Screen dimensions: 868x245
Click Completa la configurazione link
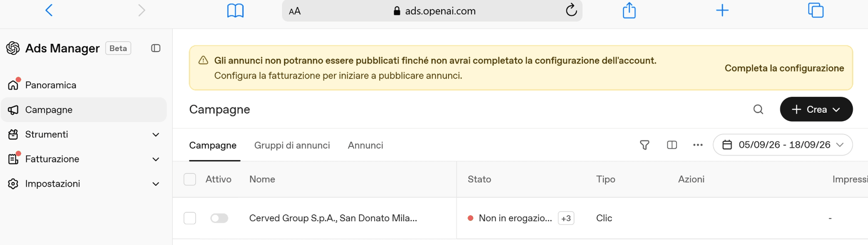(784, 68)
